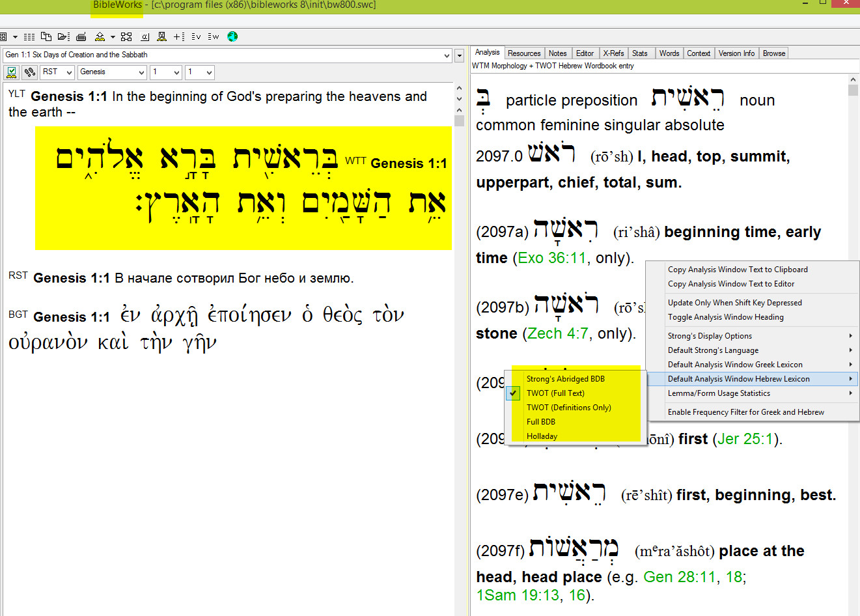
Task: Click the footprints icon button
Action: (29, 72)
